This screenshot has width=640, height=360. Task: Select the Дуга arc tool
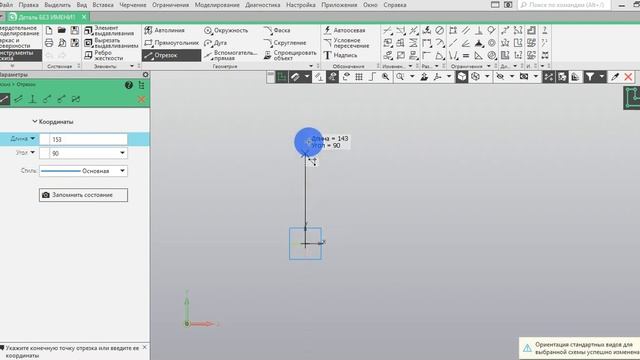(x=216, y=42)
